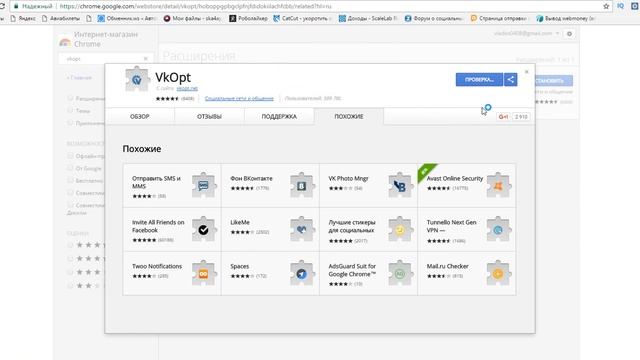Select the two-star rating filter
Image resolution: width=640 pixels, height=360 pixels.
[x=70, y=286]
